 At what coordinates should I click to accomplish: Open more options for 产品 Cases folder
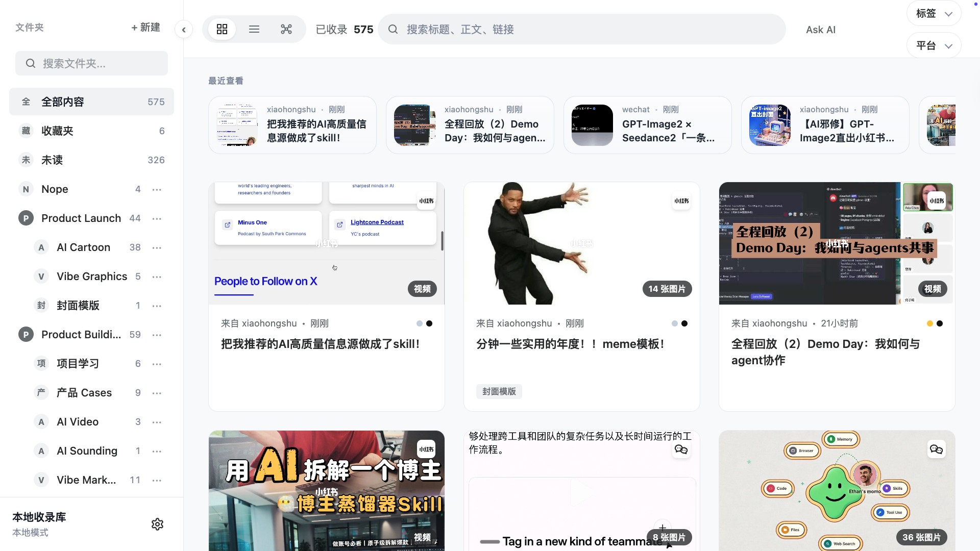coord(157,393)
